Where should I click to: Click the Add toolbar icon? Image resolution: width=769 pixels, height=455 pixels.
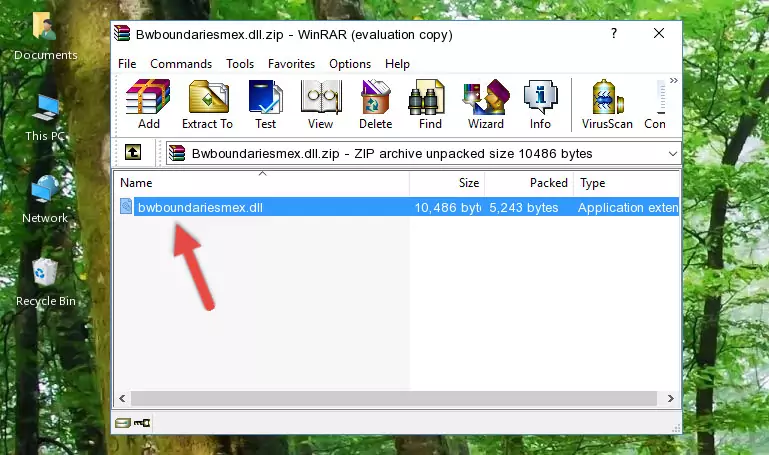click(x=148, y=104)
